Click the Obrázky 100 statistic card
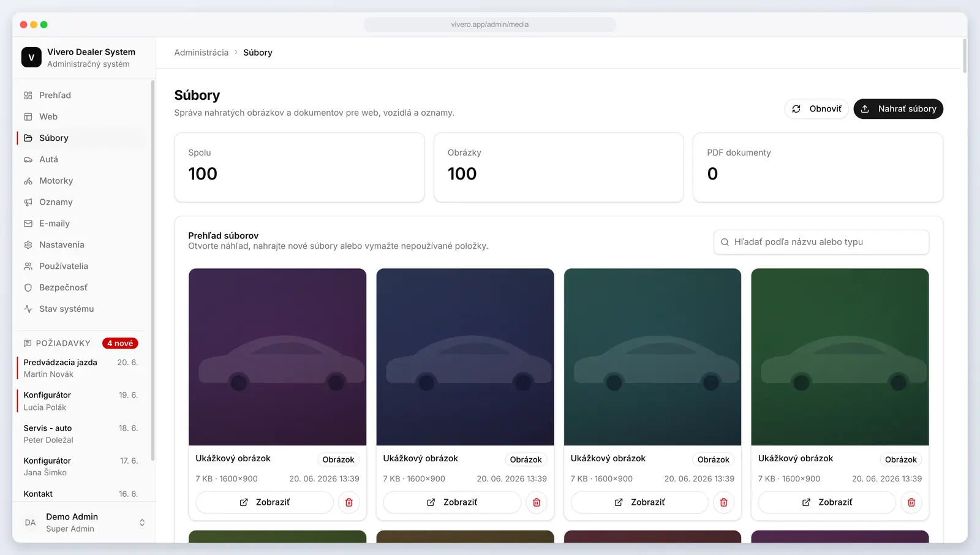The width and height of the screenshot is (980, 555). [x=559, y=167]
